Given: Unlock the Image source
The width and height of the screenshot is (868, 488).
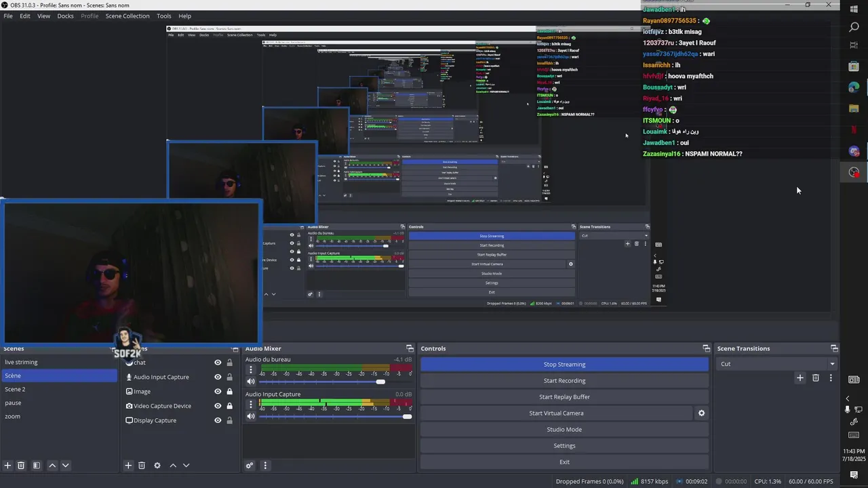Looking at the screenshot, I should coord(229,392).
